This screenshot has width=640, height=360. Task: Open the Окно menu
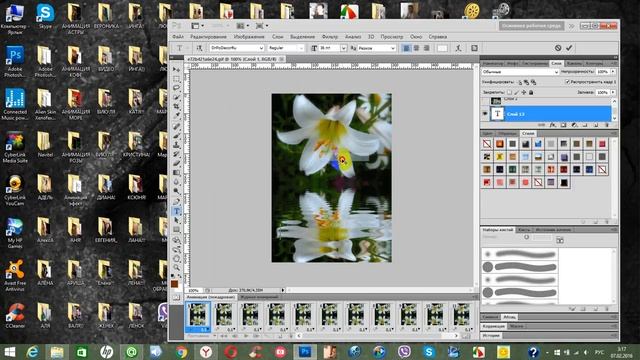416,37
